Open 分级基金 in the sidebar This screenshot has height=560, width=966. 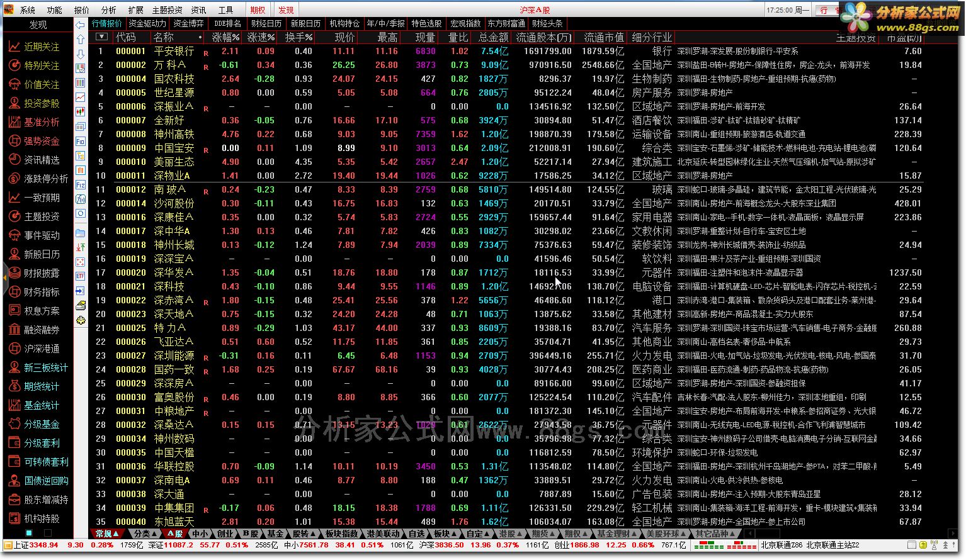click(x=35, y=424)
